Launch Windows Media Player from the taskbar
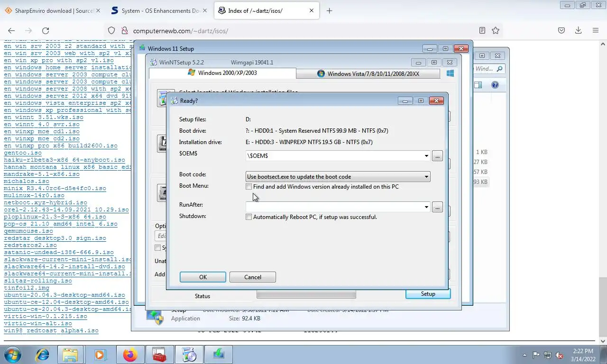This screenshot has height=364, width=607. 100,355
